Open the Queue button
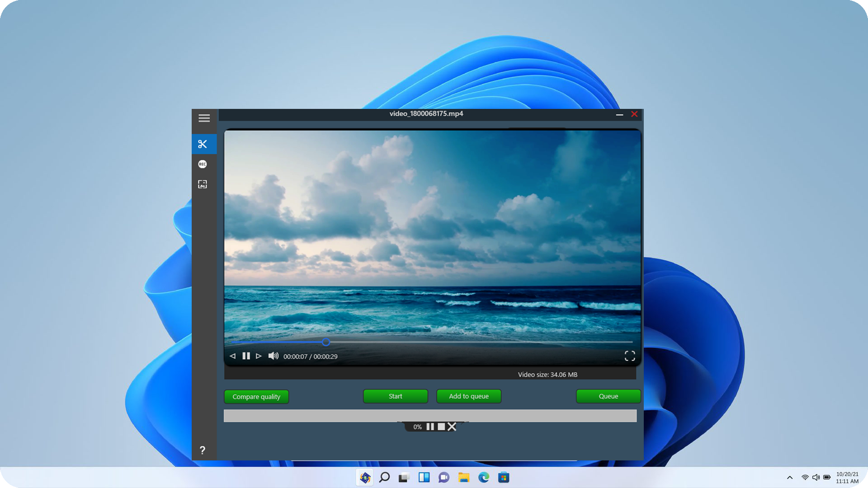Image resolution: width=868 pixels, height=488 pixels. click(608, 396)
